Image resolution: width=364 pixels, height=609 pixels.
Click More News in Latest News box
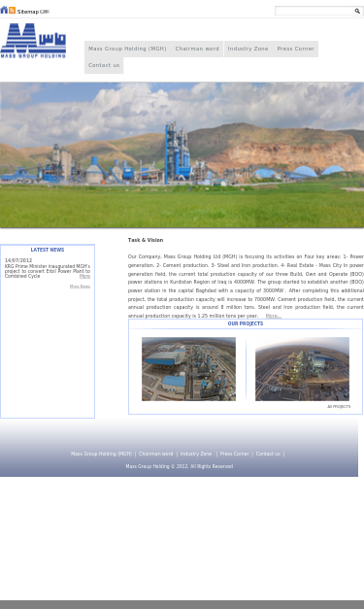(x=80, y=287)
